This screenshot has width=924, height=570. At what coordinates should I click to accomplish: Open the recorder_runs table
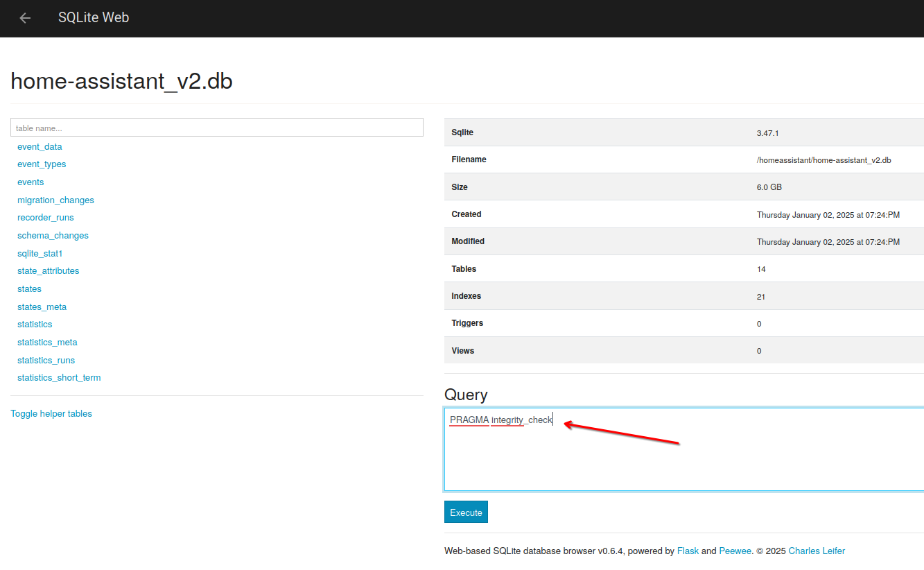point(45,218)
